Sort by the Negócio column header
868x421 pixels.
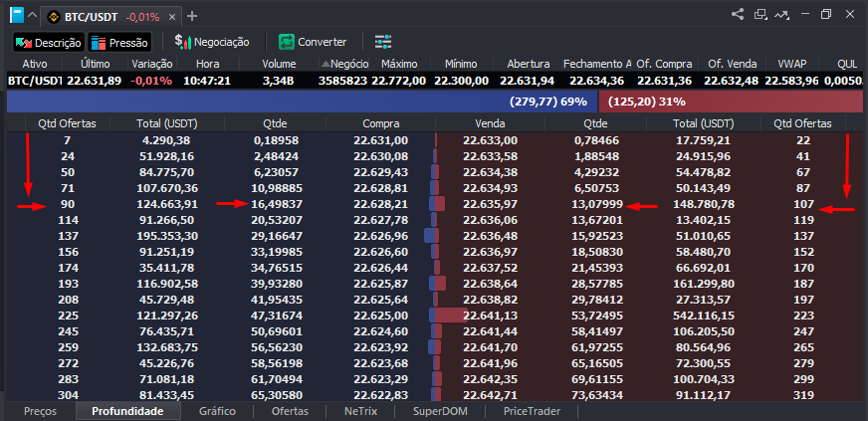[344, 64]
